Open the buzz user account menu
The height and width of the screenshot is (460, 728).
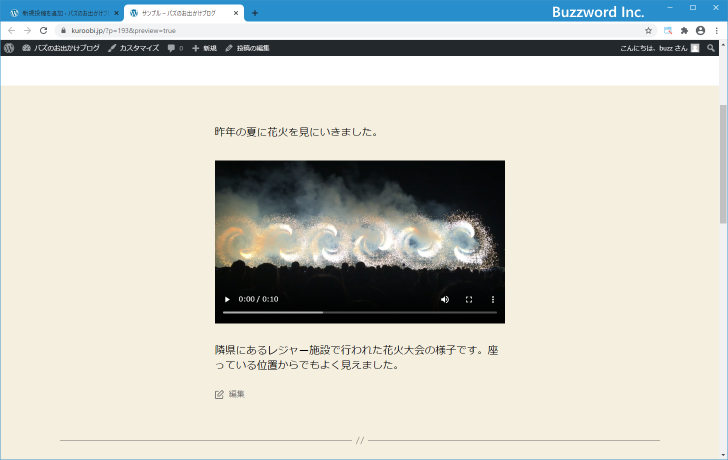tap(659, 48)
